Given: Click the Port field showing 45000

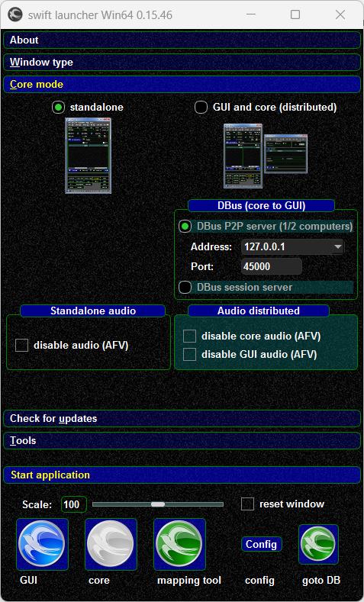Looking at the screenshot, I should 272,266.
